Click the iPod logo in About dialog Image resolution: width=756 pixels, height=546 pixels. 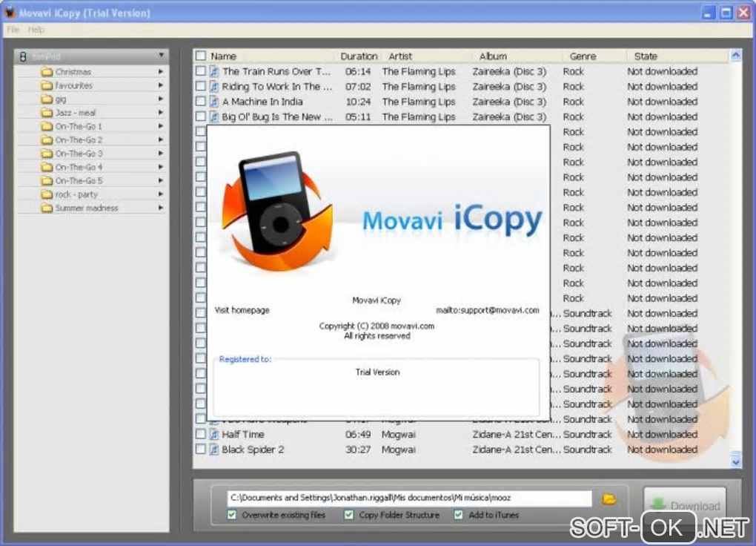tap(277, 211)
